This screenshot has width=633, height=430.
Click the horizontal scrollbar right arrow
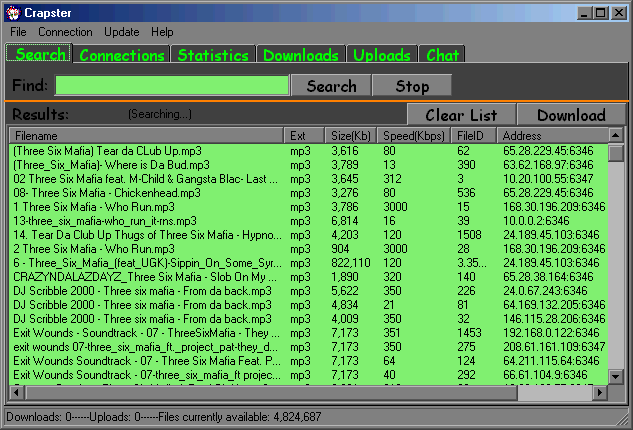(600, 392)
